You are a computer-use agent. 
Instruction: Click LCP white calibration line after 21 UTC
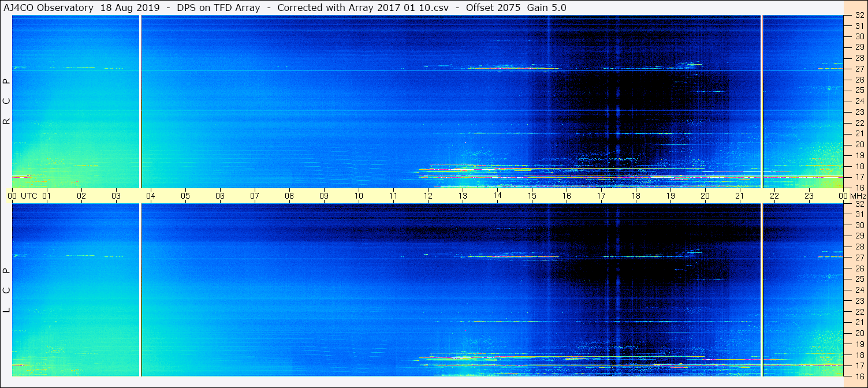click(762, 290)
